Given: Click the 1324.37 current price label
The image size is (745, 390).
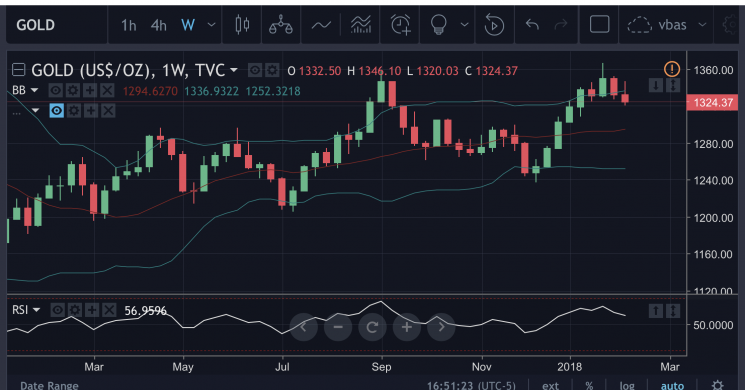Looking at the screenshot, I should pyautogui.click(x=713, y=102).
